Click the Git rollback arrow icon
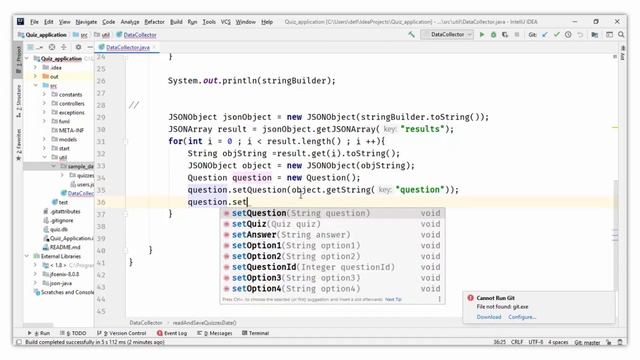Viewport: 640px width, 360px height. click(x=580, y=35)
